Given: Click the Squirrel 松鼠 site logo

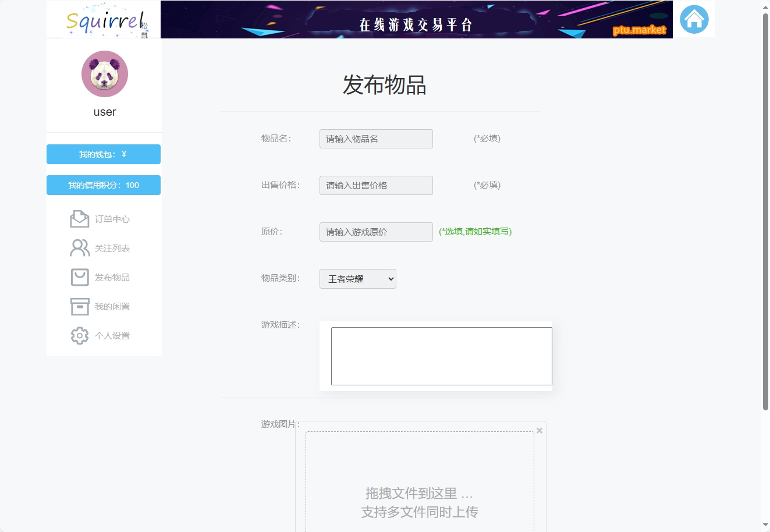Looking at the screenshot, I should (x=104, y=19).
